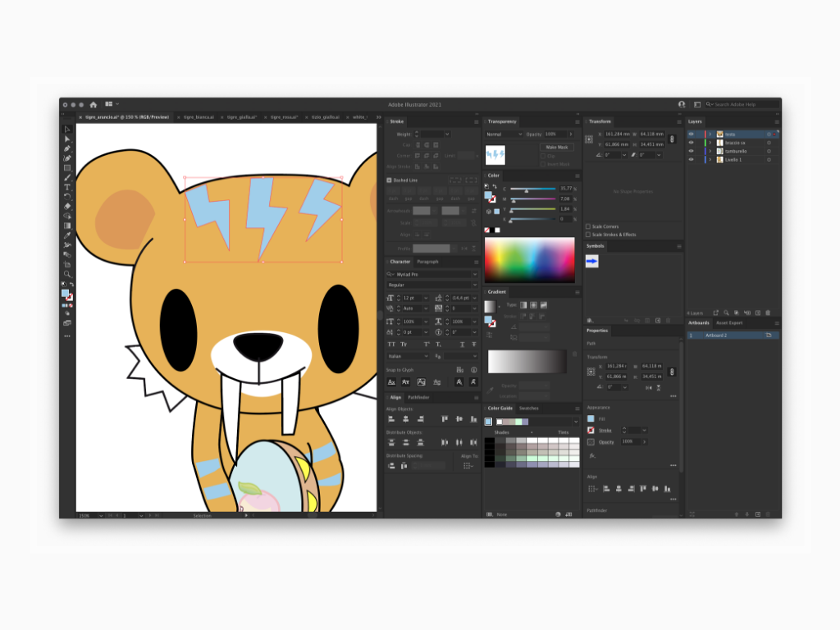The image size is (840, 630).
Task: Enable the Dashed Line checkbox
Action: pos(389,180)
